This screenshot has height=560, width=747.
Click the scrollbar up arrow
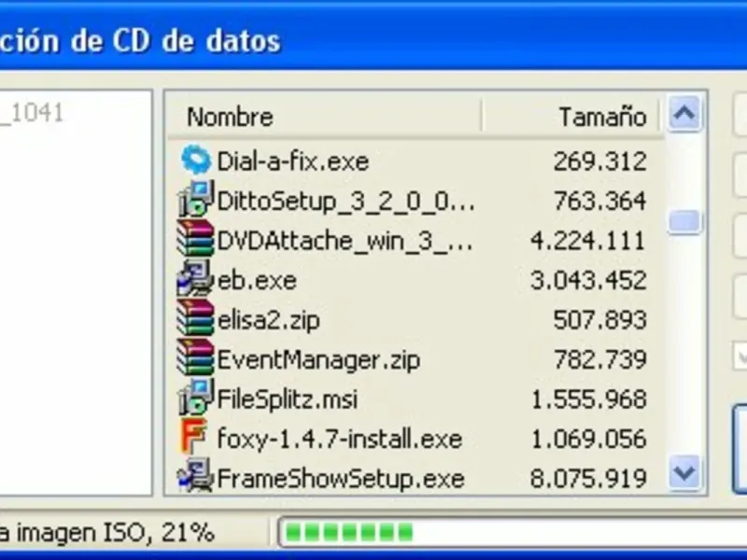click(x=684, y=114)
